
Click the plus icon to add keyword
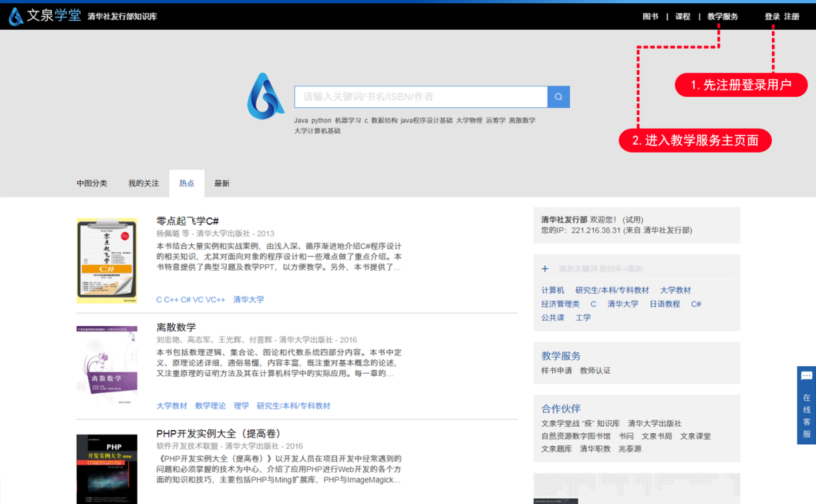pyautogui.click(x=545, y=269)
